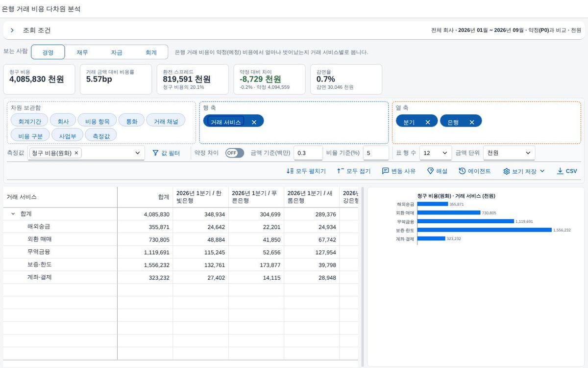Remove the 분기 chip from column axis
This screenshot has height=368, width=588.
coord(428,122)
